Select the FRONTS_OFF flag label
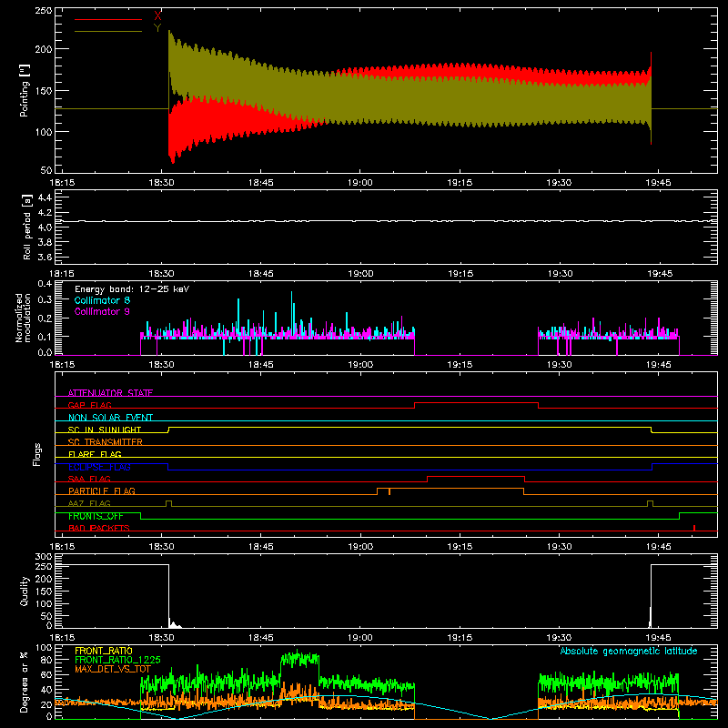 tap(96, 516)
